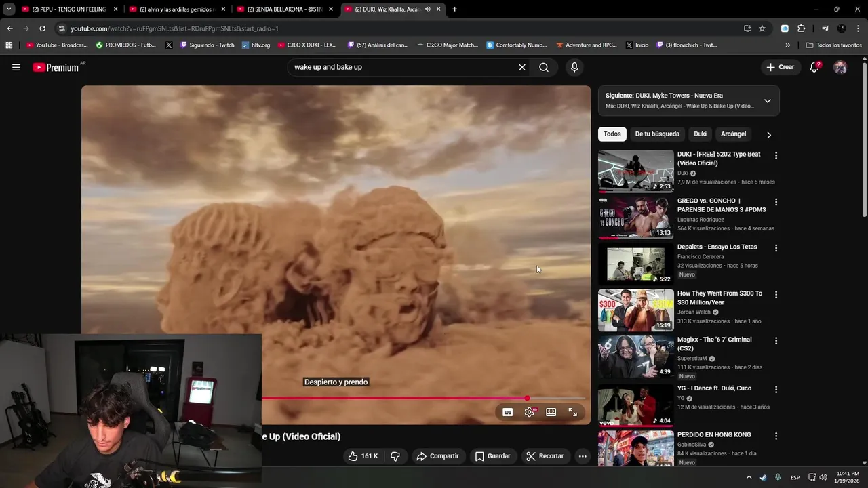Open the tab search dropdown arrow
868x488 pixels.
9,9
